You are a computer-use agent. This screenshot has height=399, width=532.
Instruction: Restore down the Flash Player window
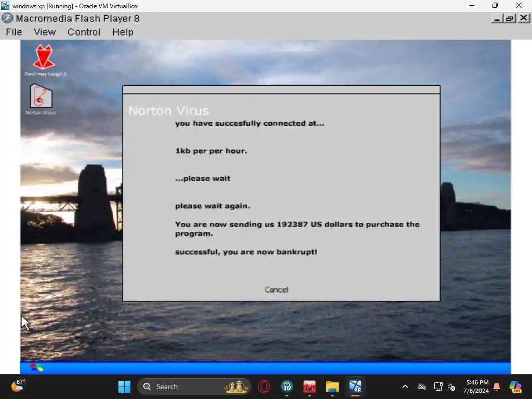510,18
